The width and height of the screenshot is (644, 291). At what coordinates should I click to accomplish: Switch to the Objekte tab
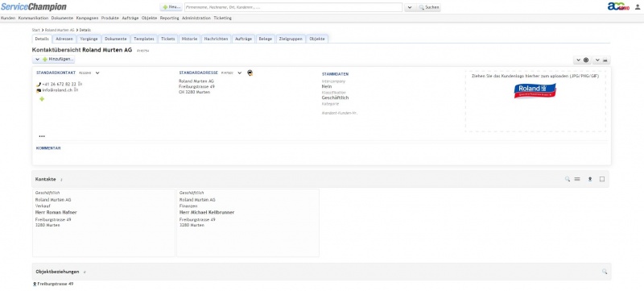[x=317, y=39]
